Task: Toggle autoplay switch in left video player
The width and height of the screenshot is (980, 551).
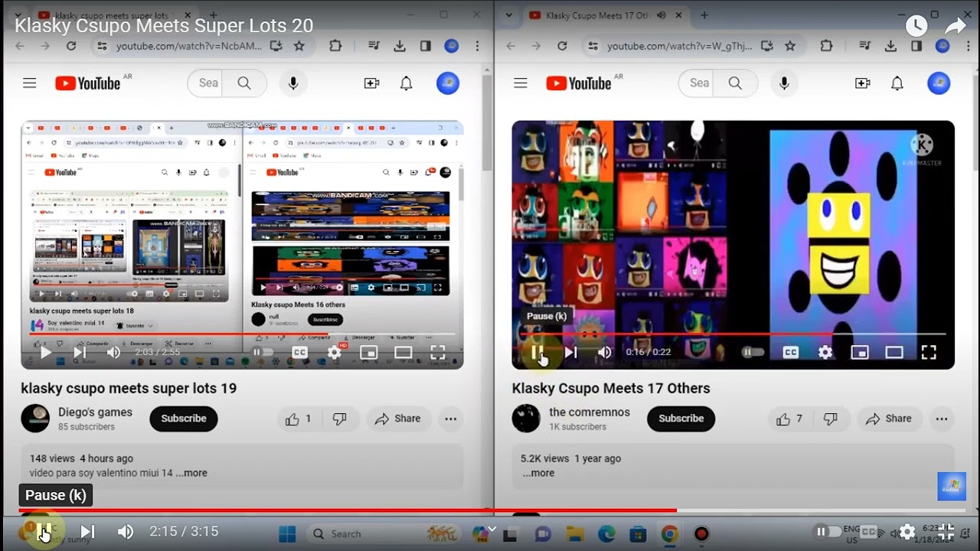Action: 263,352
